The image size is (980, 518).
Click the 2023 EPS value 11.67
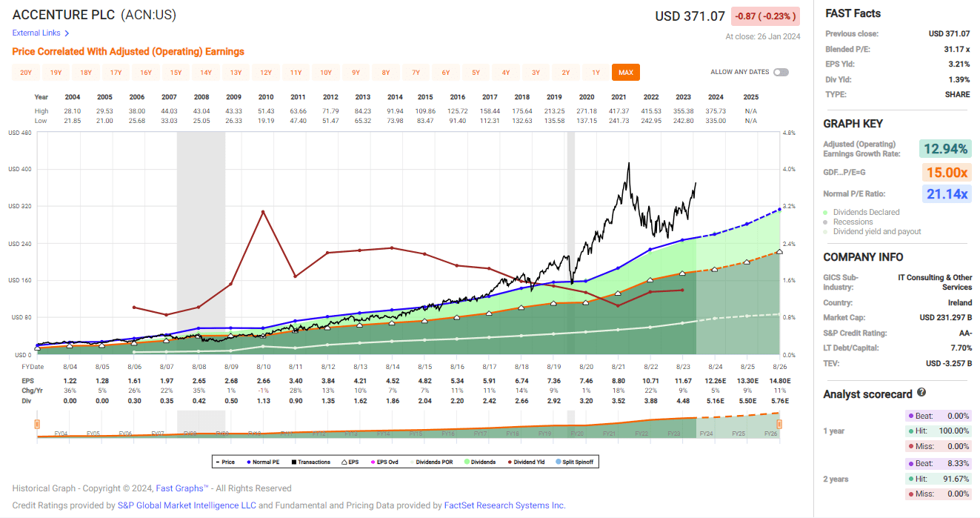tap(683, 380)
